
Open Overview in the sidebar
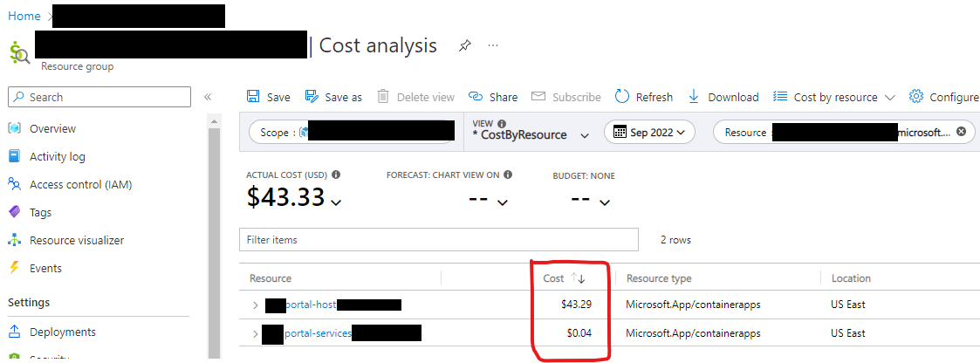pyautogui.click(x=52, y=128)
